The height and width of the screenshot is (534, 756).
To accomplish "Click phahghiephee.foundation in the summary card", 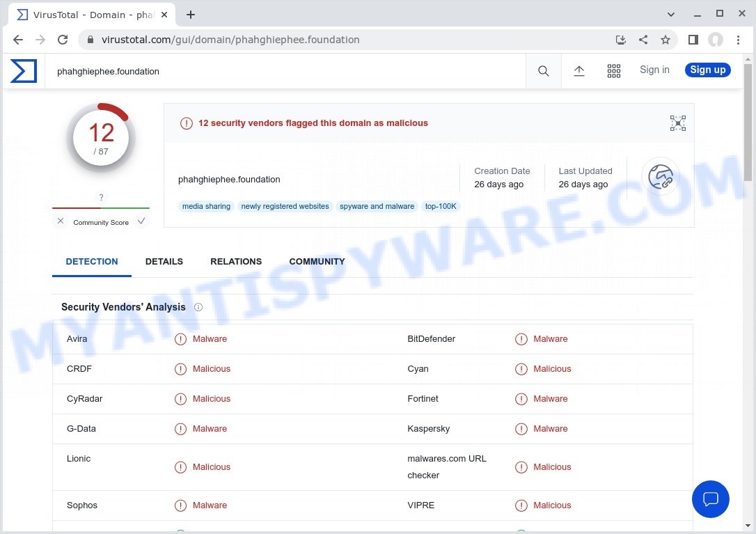I will [229, 180].
